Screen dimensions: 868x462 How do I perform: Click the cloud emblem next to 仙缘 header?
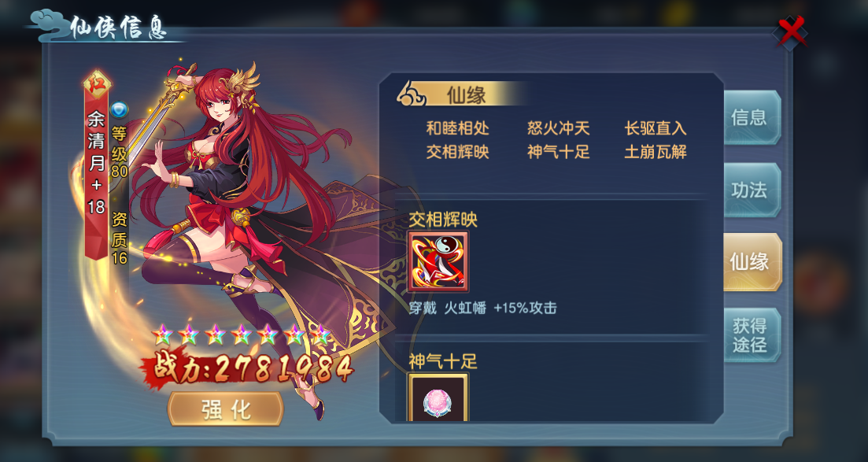tap(412, 94)
